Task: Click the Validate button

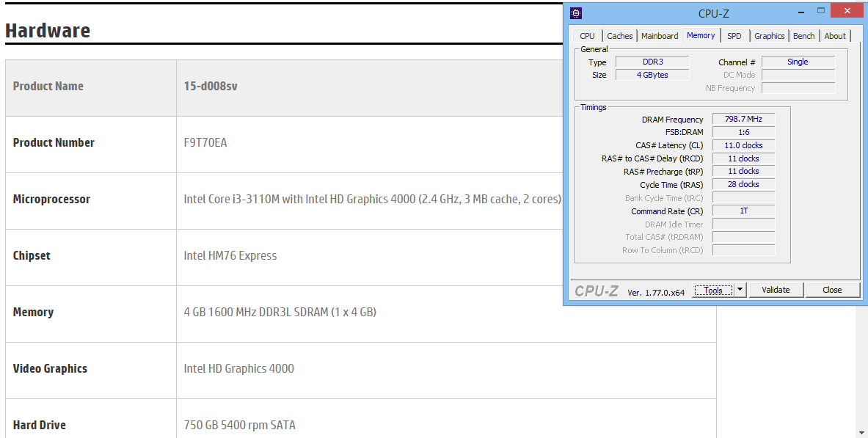Action: point(776,290)
